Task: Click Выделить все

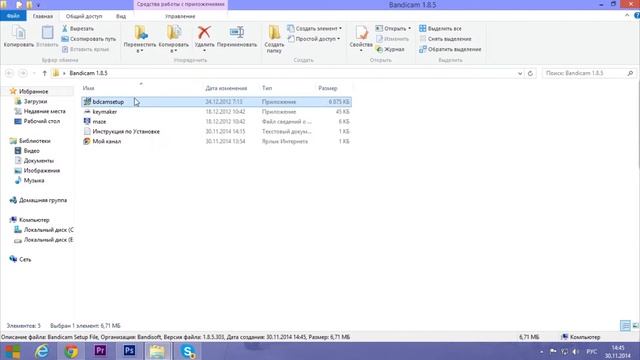Action: click(x=440, y=29)
